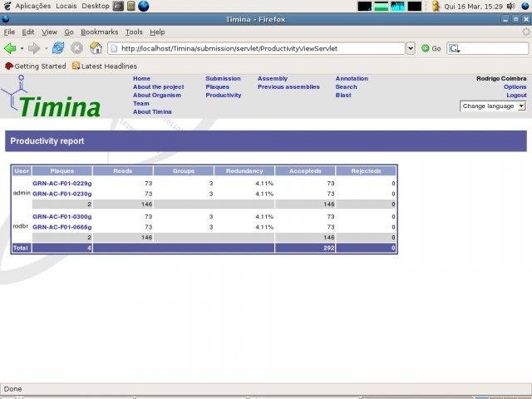Open the Change language dropdown
Image resolution: width=532 pixels, height=399 pixels.
[493, 106]
